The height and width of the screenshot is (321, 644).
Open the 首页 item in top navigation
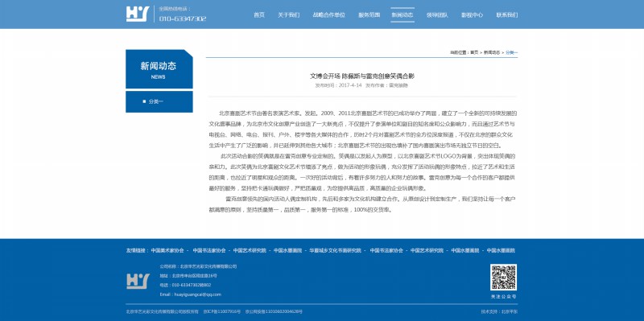[x=259, y=14]
